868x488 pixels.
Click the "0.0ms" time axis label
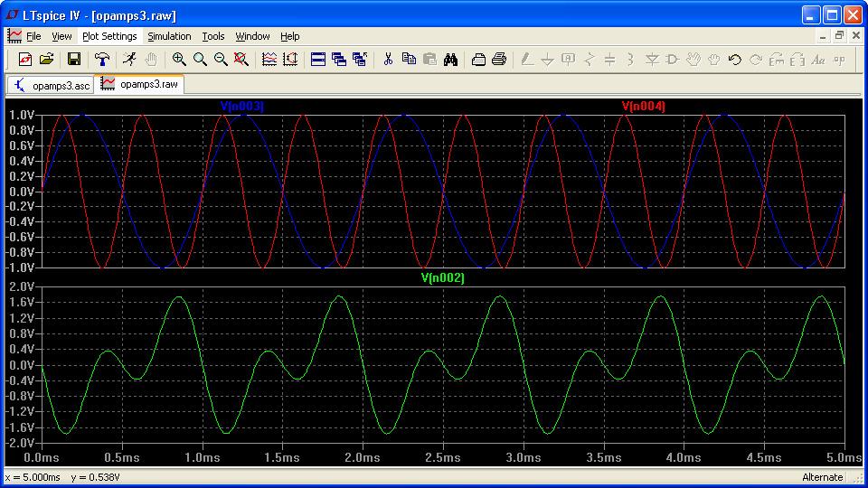[x=42, y=457]
